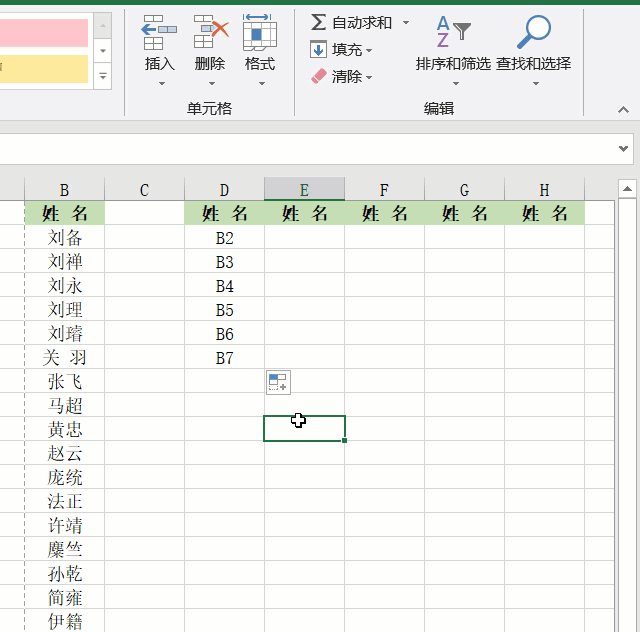This screenshot has width=640, height=632.
Task: Select the cell containing 刘永
Action: pyautogui.click(x=64, y=285)
